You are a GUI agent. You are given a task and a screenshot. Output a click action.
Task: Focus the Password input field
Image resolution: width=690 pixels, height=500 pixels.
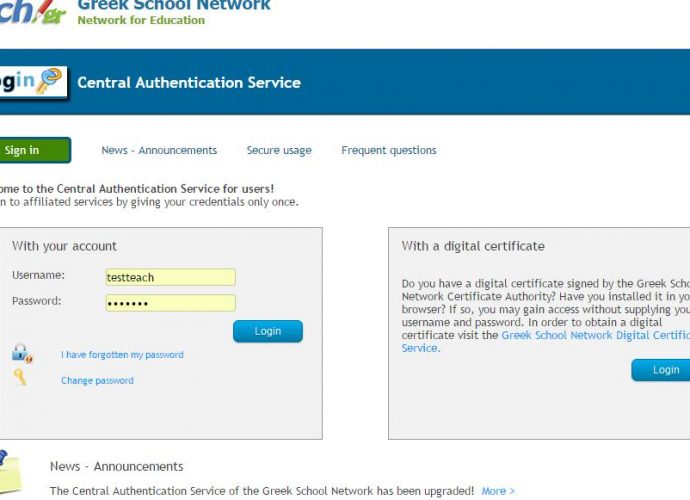171,303
